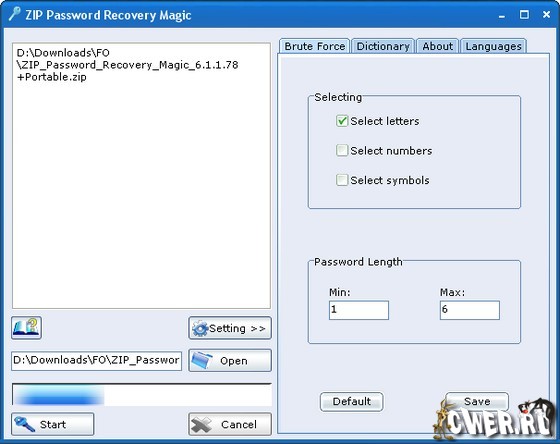Focus the Min password length field
This screenshot has height=444, width=560.
(x=359, y=310)
